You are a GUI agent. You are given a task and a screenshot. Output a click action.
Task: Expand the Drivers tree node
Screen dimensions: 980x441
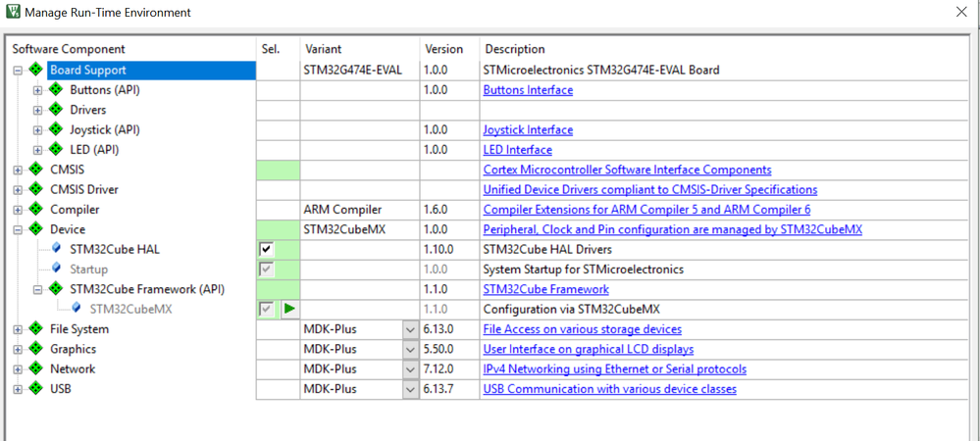pyautogui.click(x=37, y=111)
